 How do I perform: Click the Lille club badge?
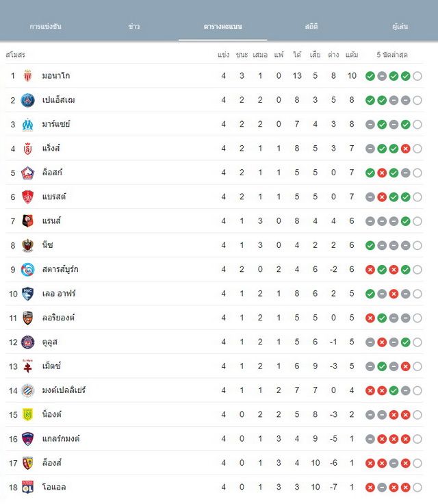tap(27, 173)
